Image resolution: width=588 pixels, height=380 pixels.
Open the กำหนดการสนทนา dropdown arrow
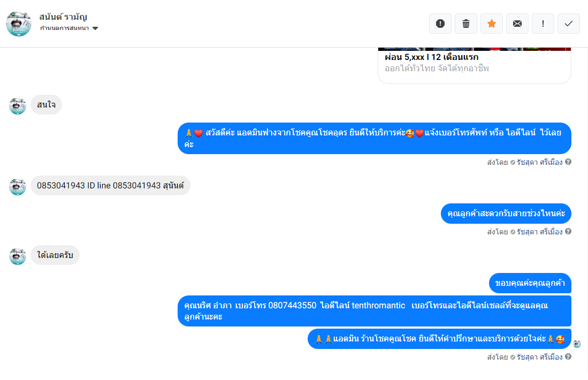(95, 28)
